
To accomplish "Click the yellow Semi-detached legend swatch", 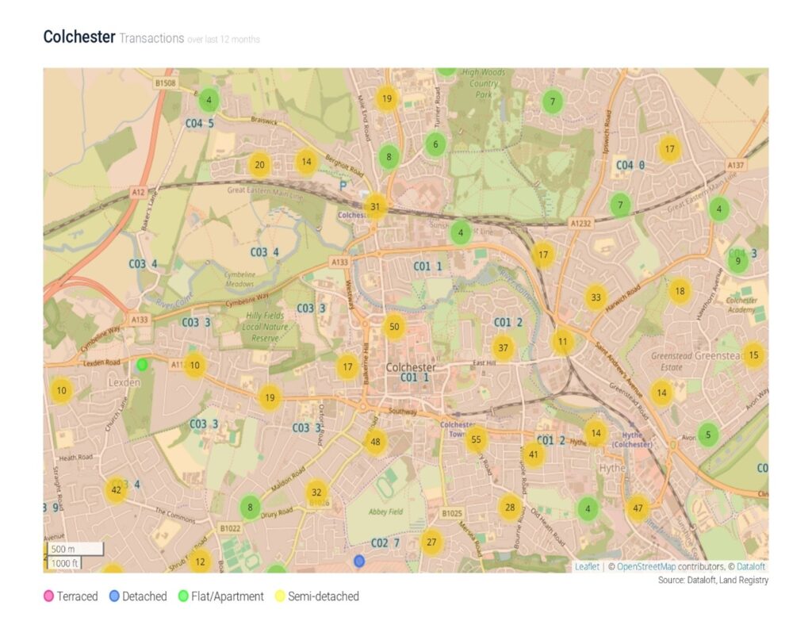I will [x=280, y=596].
